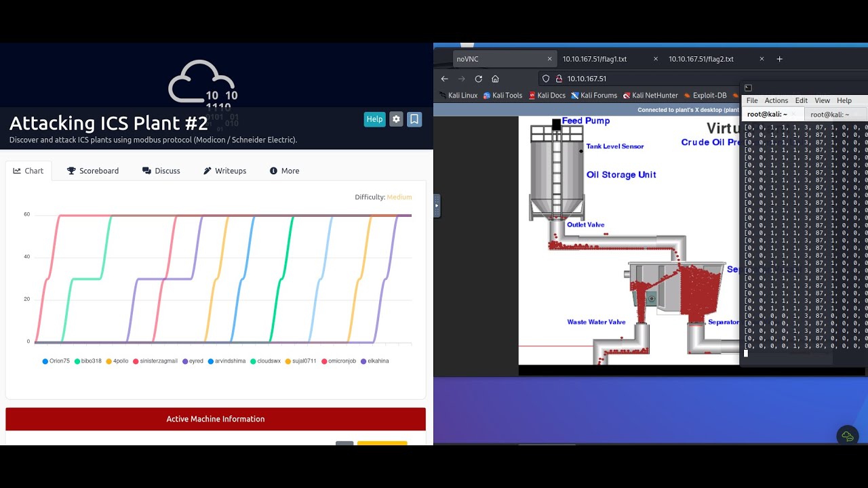Image resolution: width=868 pixels, height=488 pixels.
Task: Click the bookmark icon in room header
Action: (x=414, y=119)
